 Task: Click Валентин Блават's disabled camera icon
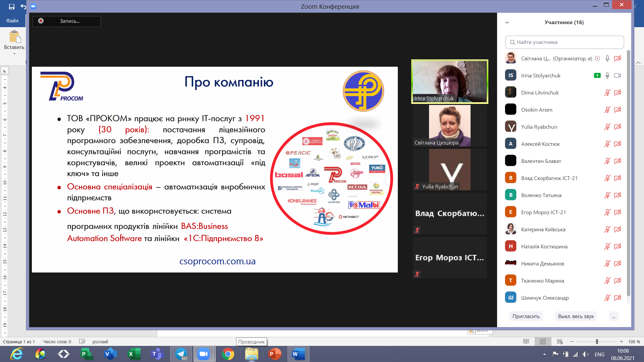pos(618,161)
